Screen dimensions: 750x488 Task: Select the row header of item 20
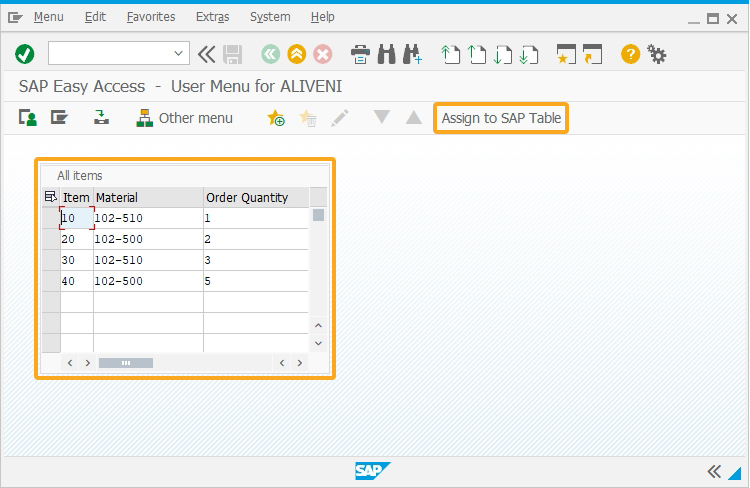51,239
